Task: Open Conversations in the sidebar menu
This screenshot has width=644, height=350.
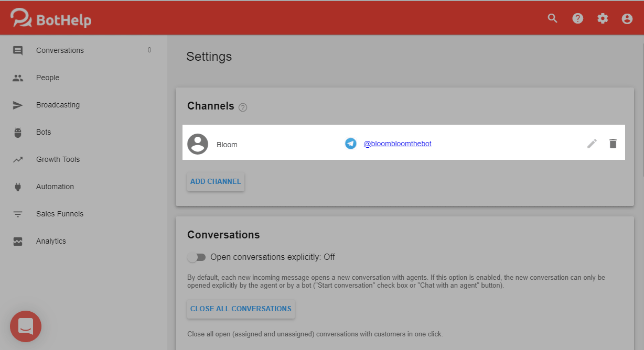Action: point(60,50)
